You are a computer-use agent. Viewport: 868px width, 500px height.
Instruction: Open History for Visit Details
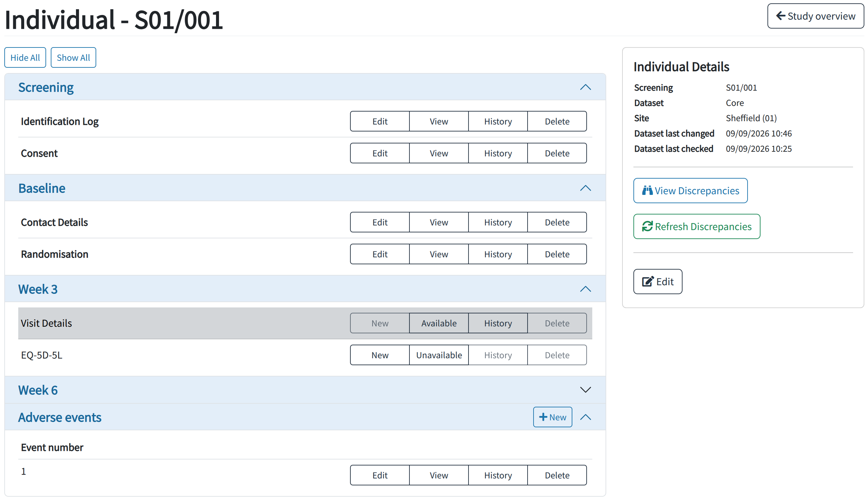(x=498, y=323)
